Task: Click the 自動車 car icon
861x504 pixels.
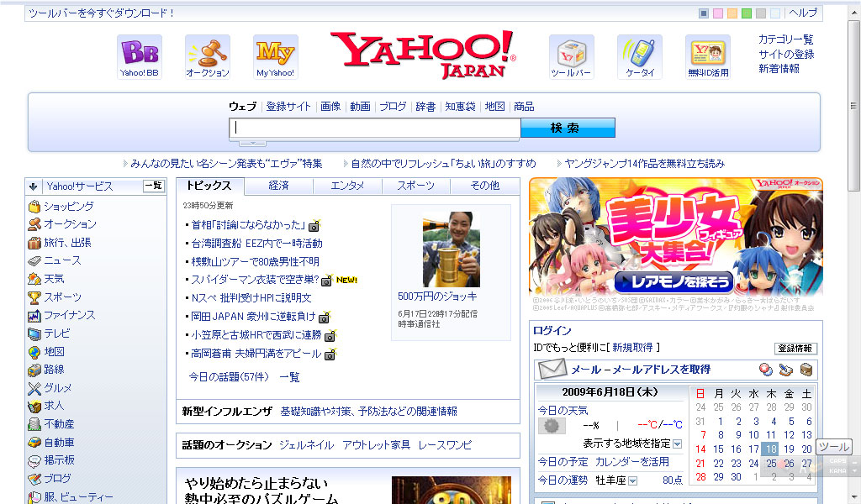Action: pos(34,442)
